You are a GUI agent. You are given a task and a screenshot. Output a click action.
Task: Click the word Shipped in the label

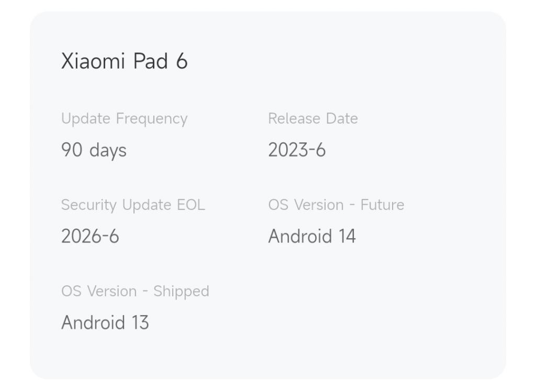(181, 292)
